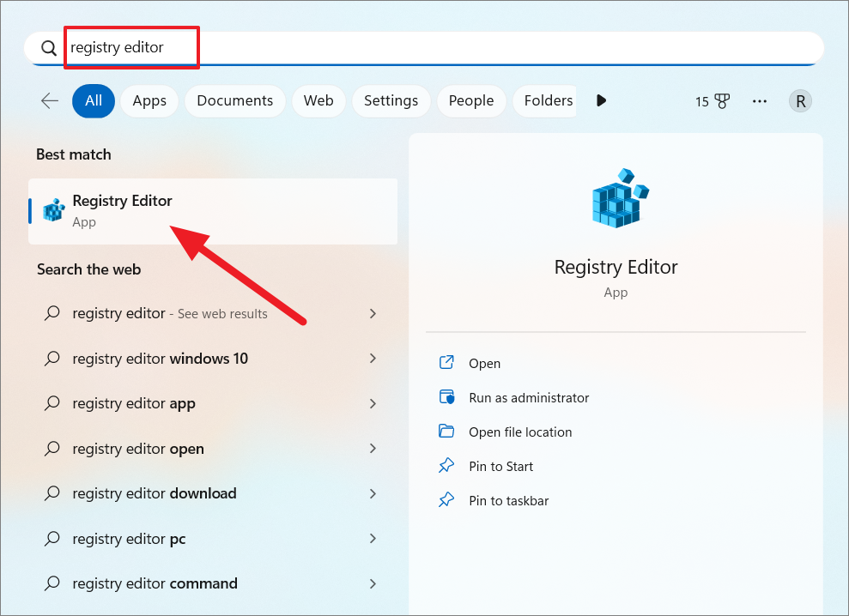Expand chevron for 'registry editor open'
The height and width of the screenshot is (616, 849).
click(373, 448)
